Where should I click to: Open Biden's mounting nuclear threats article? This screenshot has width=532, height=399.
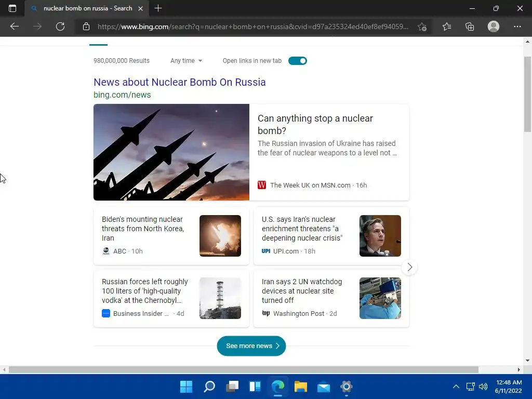point(143,229)
